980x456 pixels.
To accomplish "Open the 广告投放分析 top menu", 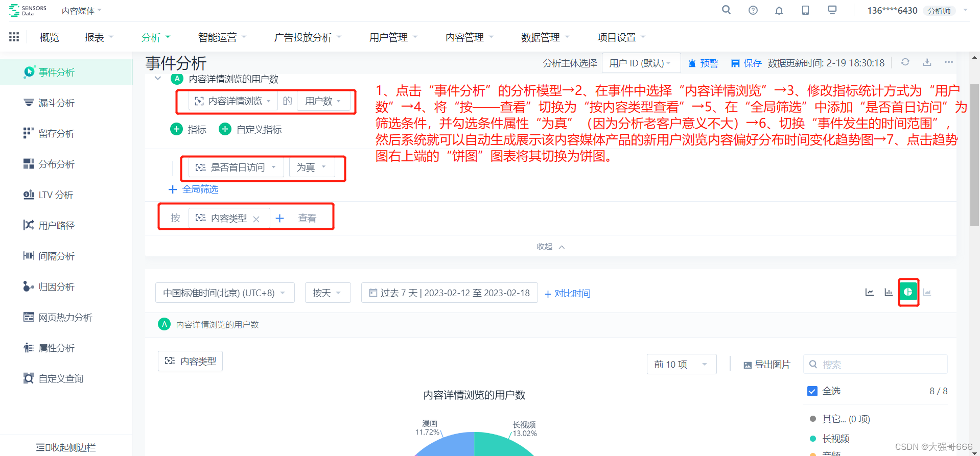I will click(x=308, y=37).
